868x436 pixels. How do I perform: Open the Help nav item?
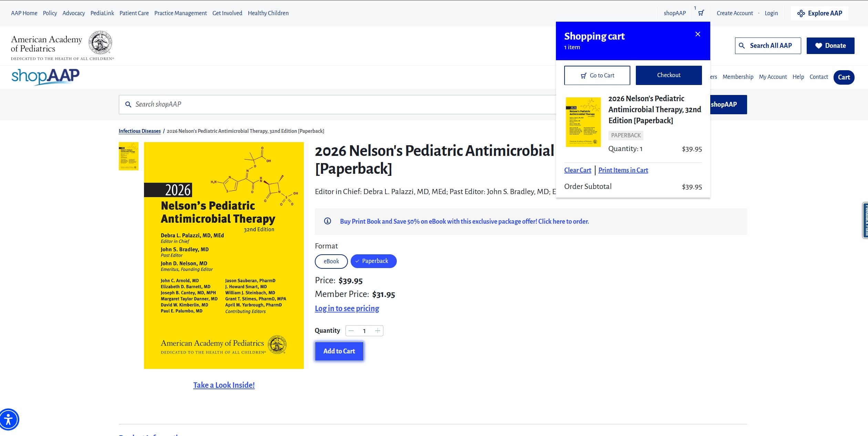point(798,77)
